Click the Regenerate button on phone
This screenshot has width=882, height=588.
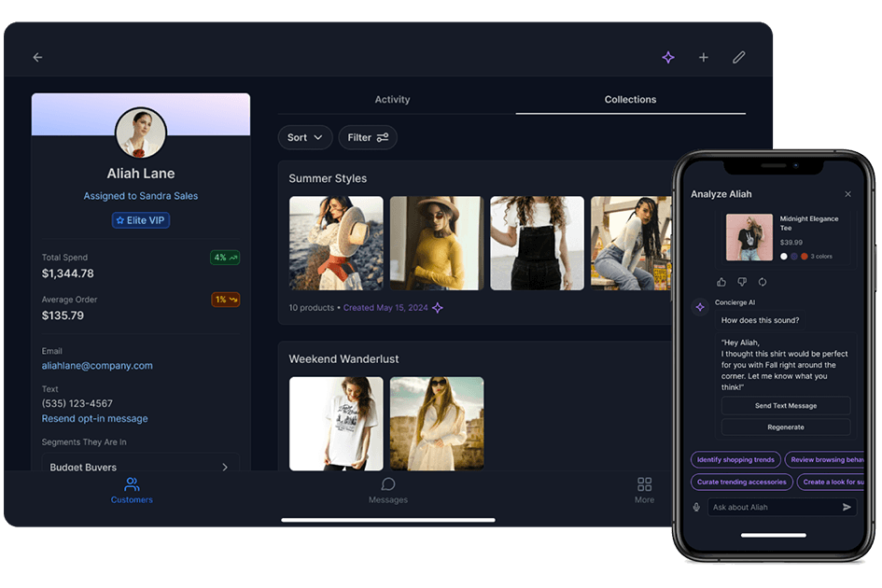pyautogui.click(x=785, y=427)
